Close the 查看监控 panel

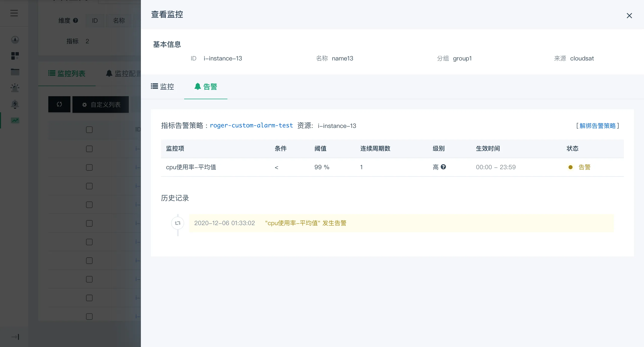click(629, 16)
